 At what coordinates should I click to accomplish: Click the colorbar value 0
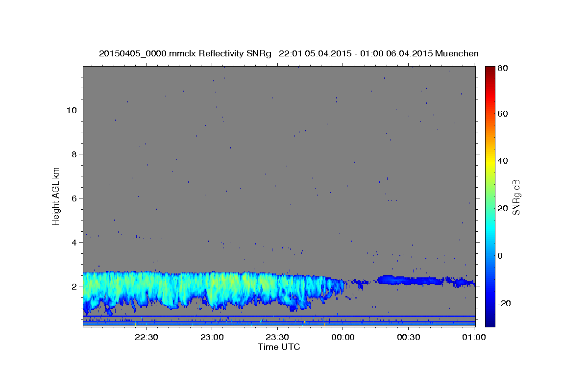pos(500,256)
